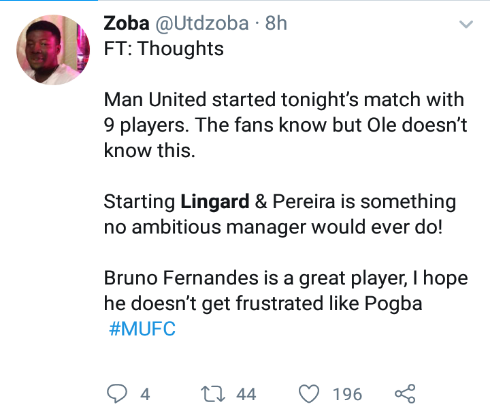The image size is (490, 418).
Task: Follow the #MUFC hashtag
Action: coord(142,329)
